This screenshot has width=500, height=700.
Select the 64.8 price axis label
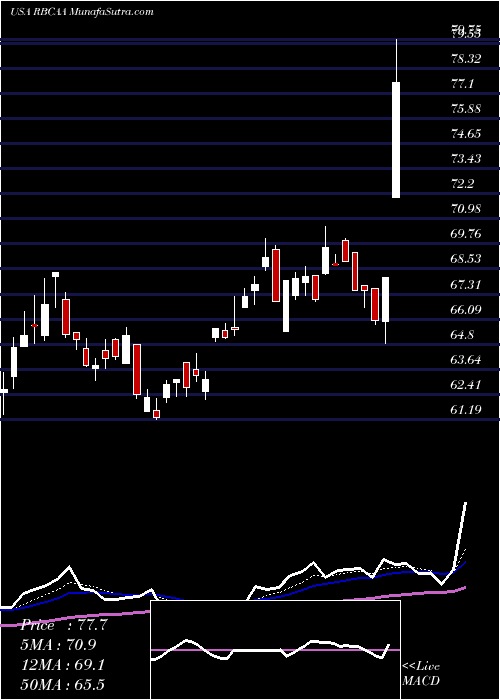463,334
